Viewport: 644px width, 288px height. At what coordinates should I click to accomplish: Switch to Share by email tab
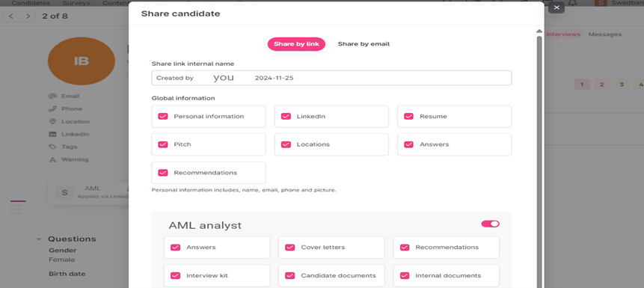364,44
